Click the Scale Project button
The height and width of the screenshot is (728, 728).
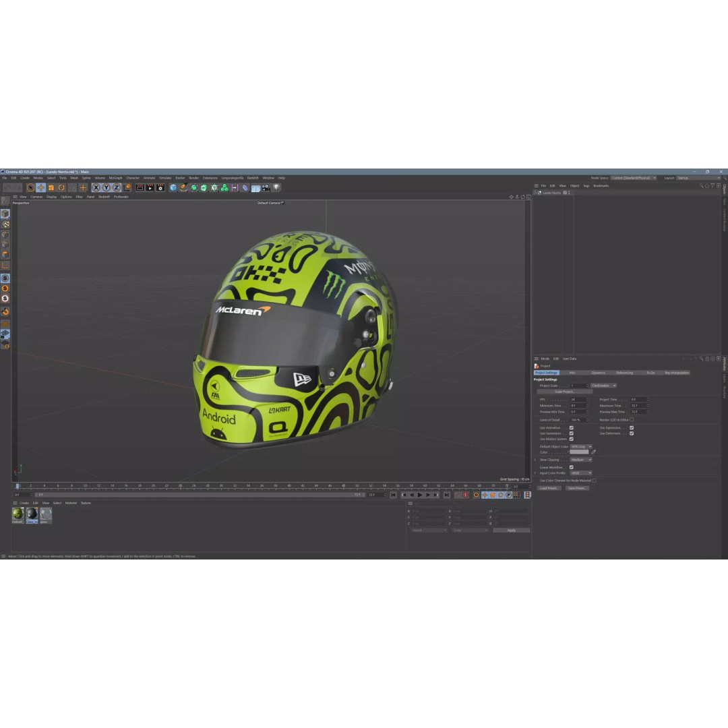point(565,392)
